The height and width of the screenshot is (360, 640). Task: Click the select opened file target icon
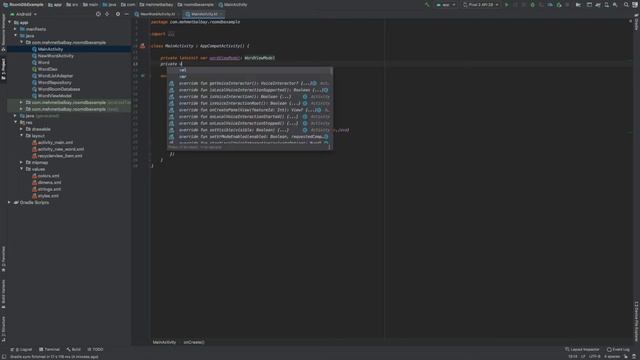coord(98,14)
